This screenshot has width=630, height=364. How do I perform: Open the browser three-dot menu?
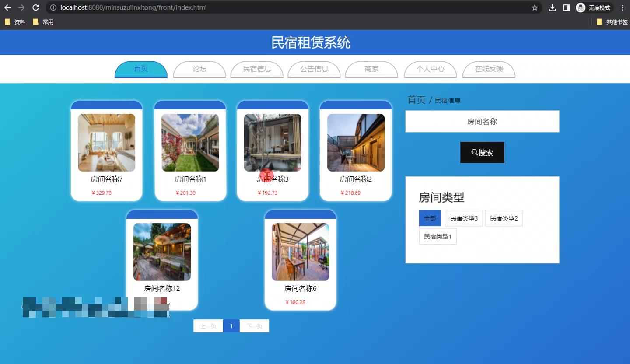click(623, 7)
